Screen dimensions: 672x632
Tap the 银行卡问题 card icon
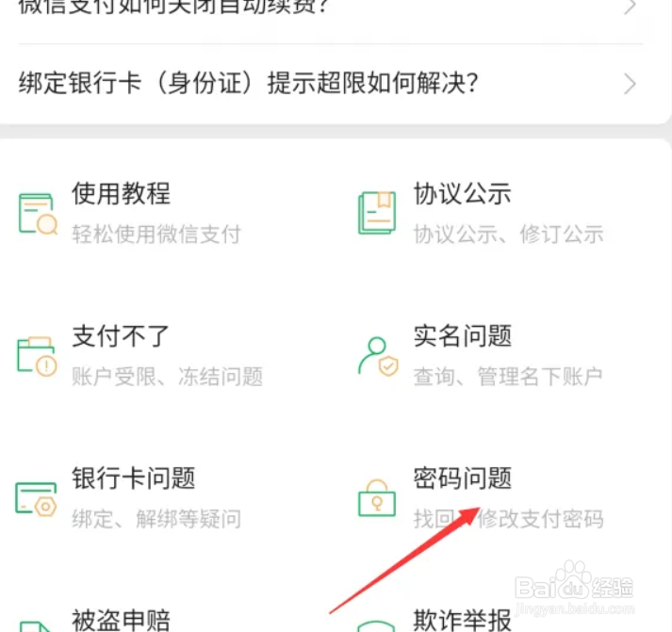click(x=36, y=499)
